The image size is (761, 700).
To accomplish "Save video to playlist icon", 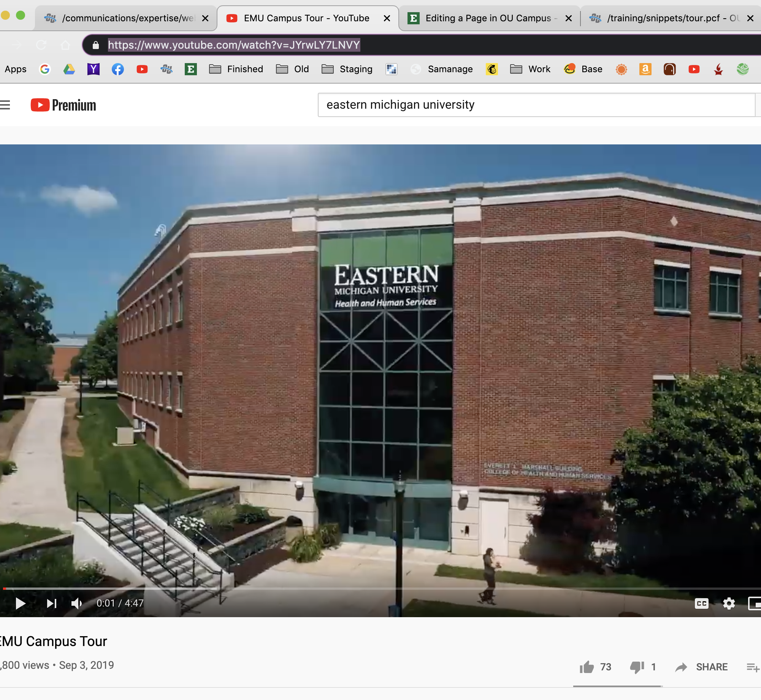I will (753, 667).
